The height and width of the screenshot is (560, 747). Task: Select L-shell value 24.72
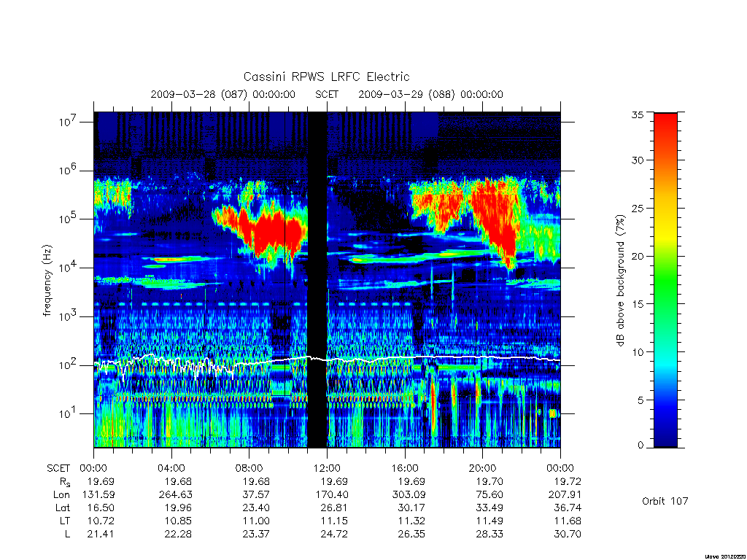[334, 534]
